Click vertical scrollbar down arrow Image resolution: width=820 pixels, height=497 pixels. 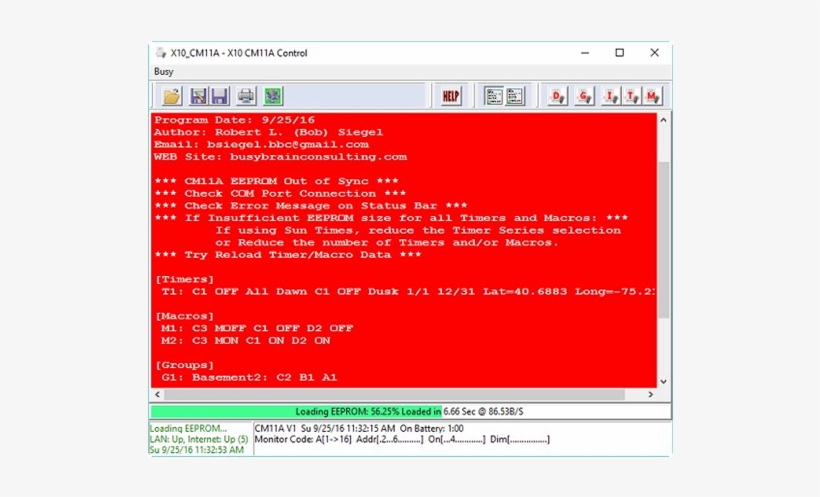tap(663, 381)
